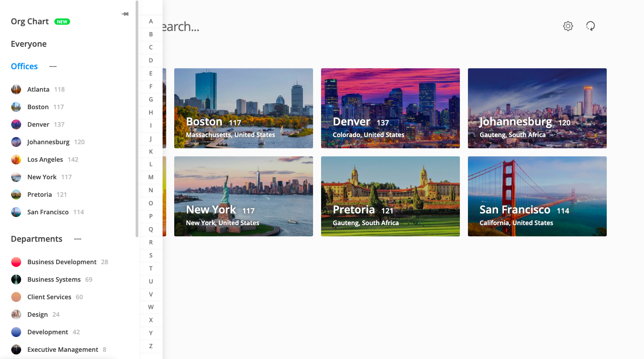Select Everyone in the sidebar
The image size is (644, 359).
pos(29,44)
